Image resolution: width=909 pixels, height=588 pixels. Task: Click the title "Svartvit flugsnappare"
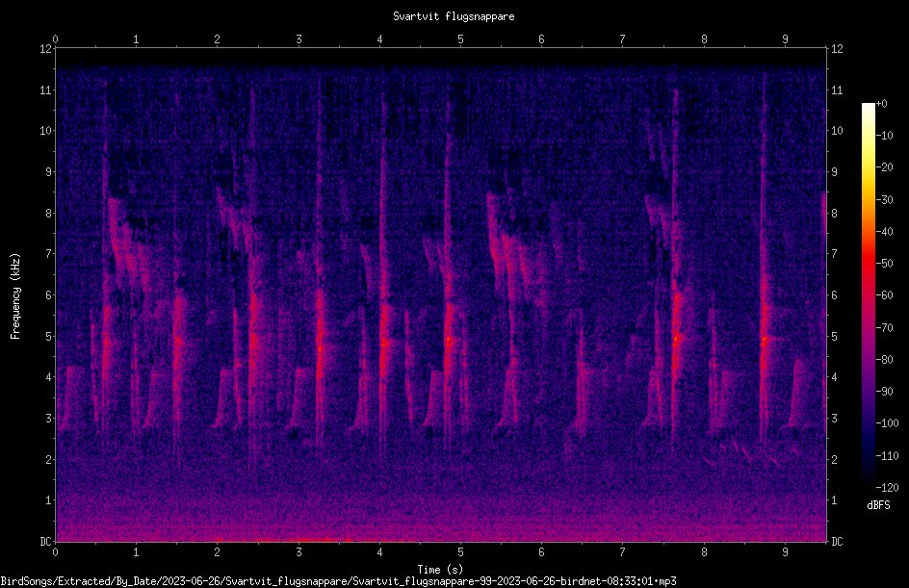454,16
